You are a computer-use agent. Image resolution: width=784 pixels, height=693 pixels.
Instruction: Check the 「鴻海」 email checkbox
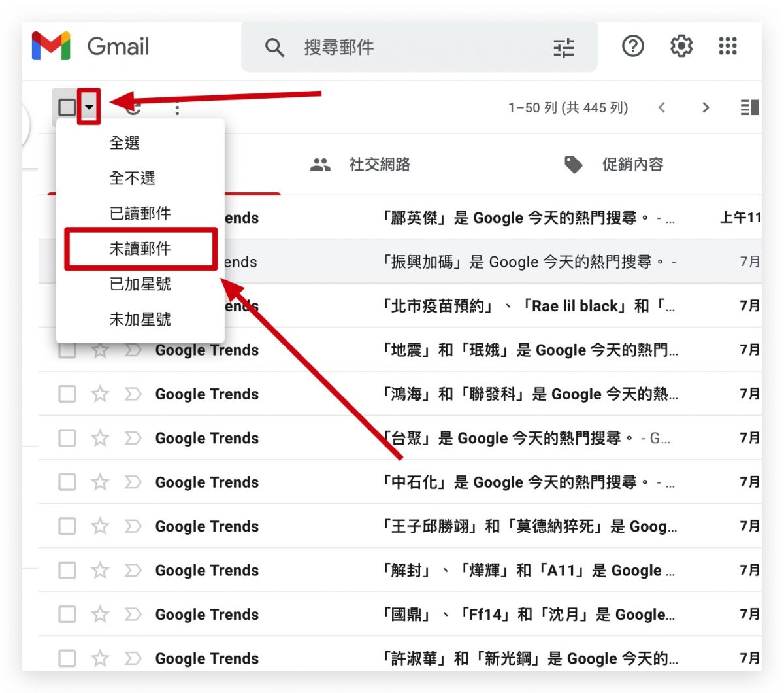point(67,394)
